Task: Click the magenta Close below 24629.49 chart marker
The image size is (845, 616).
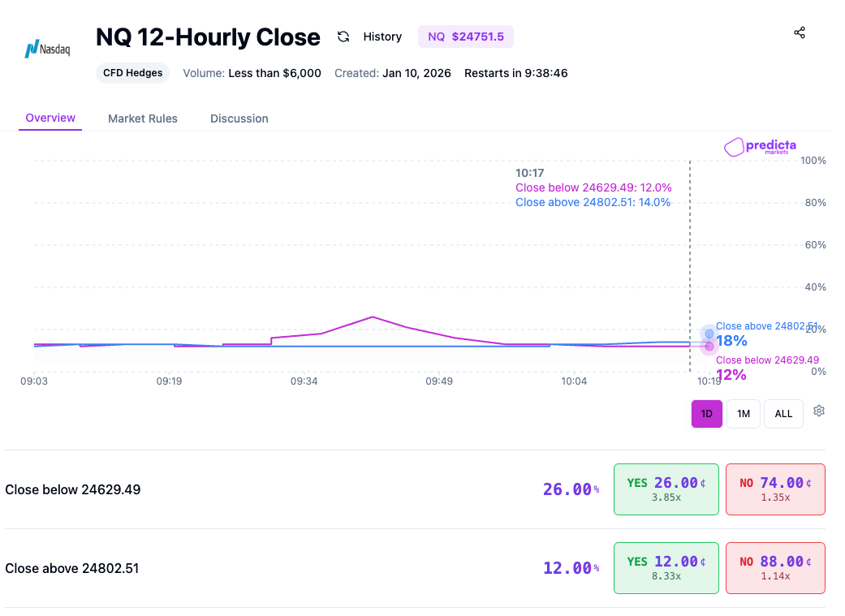Action: tap(710, 345)
